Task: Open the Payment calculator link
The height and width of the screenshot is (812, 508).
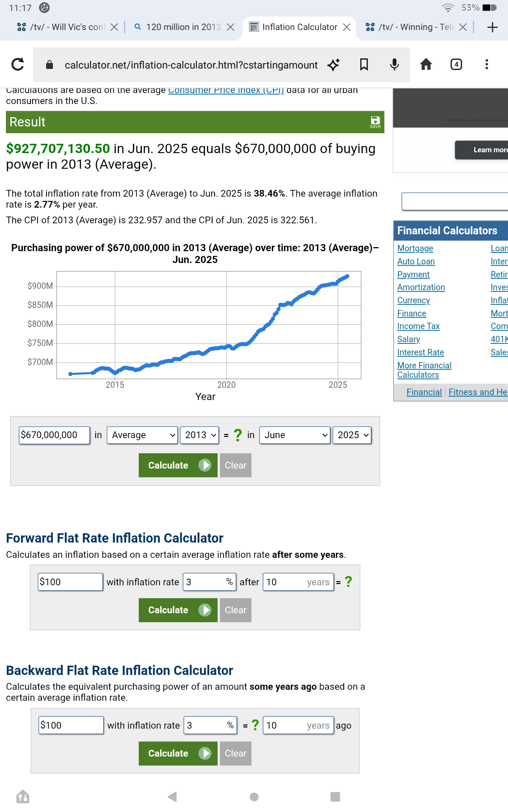Action: click(x=414, y=274)
